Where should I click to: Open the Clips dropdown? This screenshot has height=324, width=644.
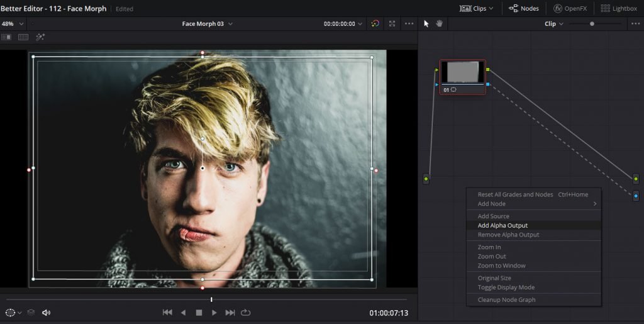coord(477,8)
